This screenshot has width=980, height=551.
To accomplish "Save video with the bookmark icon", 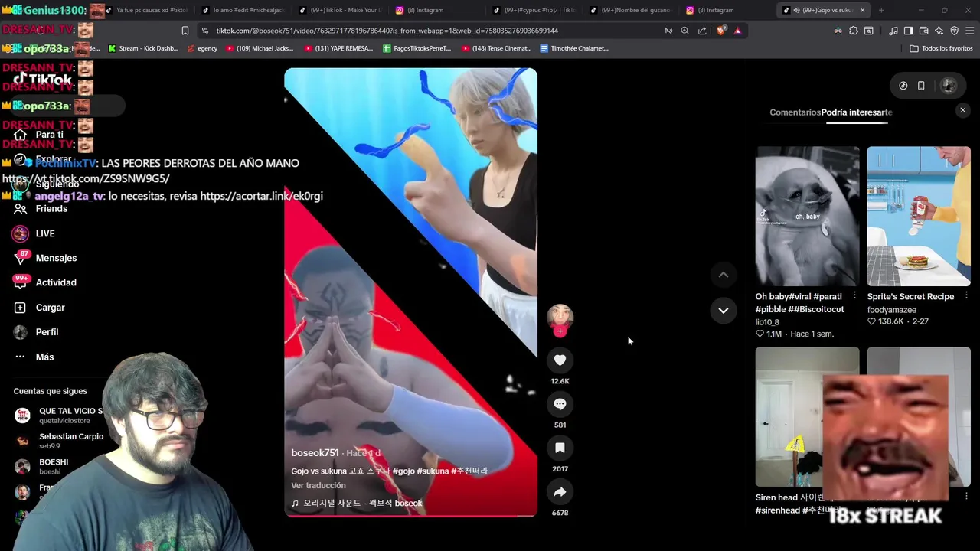I will (560, 448).
